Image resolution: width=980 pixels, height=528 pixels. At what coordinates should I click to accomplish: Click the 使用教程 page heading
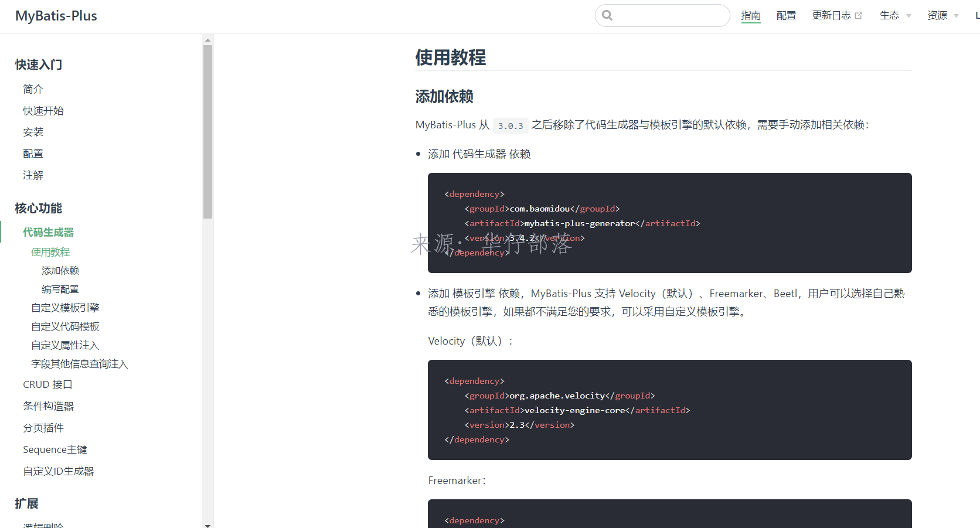point(451,57)
